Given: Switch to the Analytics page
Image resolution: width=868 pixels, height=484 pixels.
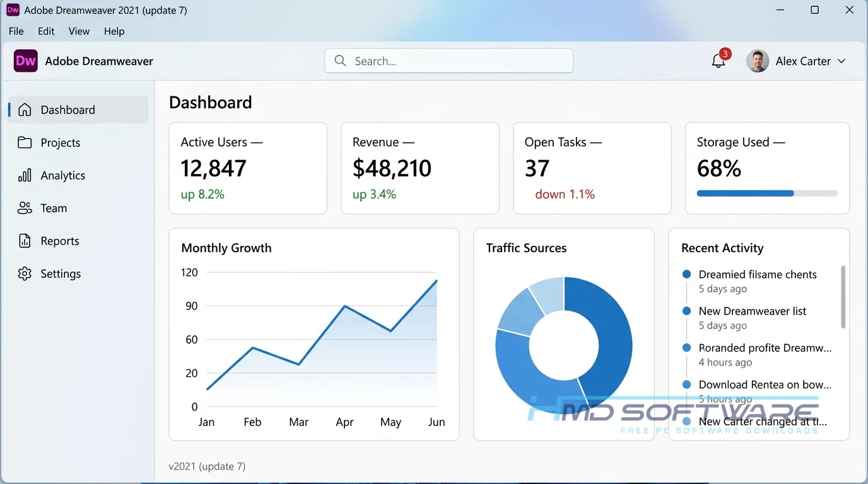Looking at the screenshot, I should [x=79, y=175].
